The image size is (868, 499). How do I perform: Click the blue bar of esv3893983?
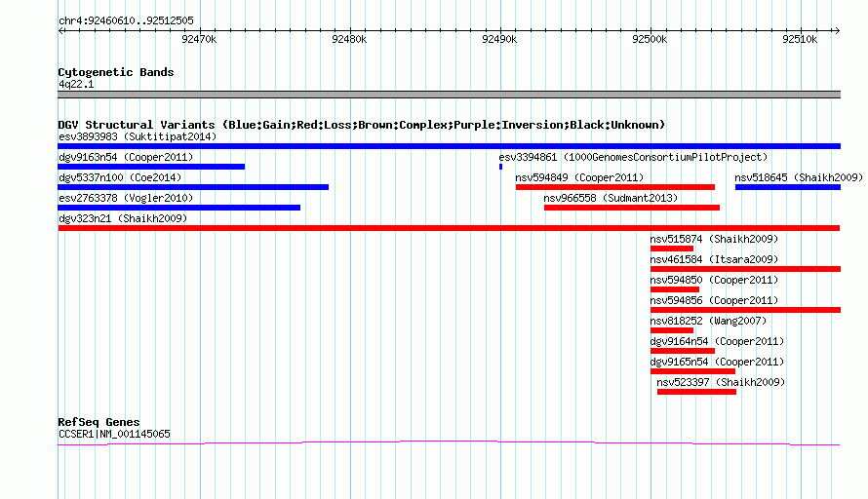click(x=449, y=146)
